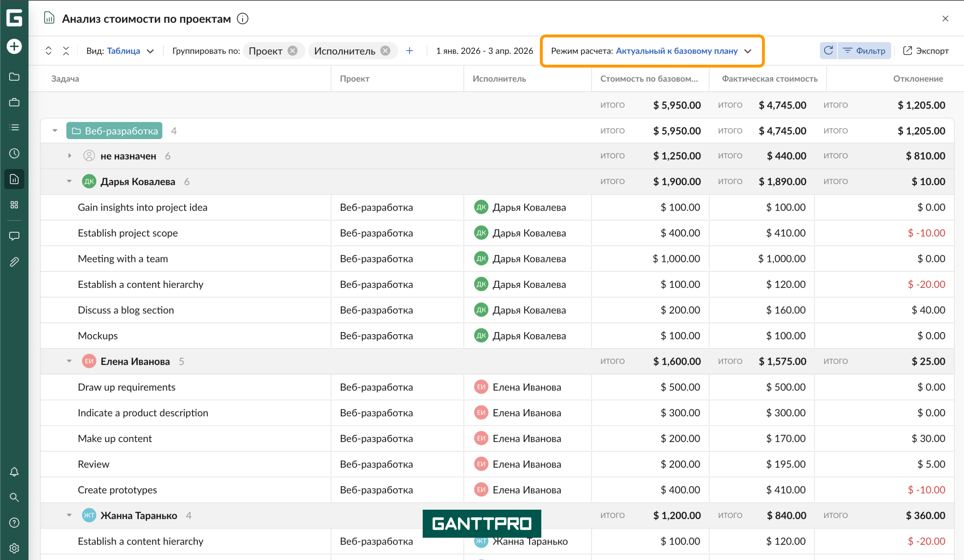Expand the 'не назначен' assignee group

(x=70, y=156)
